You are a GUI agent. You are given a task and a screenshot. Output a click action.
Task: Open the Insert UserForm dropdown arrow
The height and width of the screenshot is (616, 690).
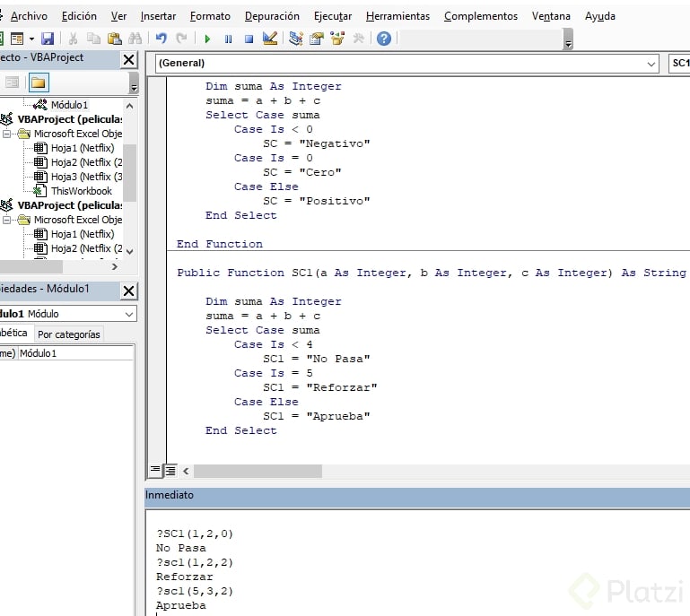click(x=31, y=39)
